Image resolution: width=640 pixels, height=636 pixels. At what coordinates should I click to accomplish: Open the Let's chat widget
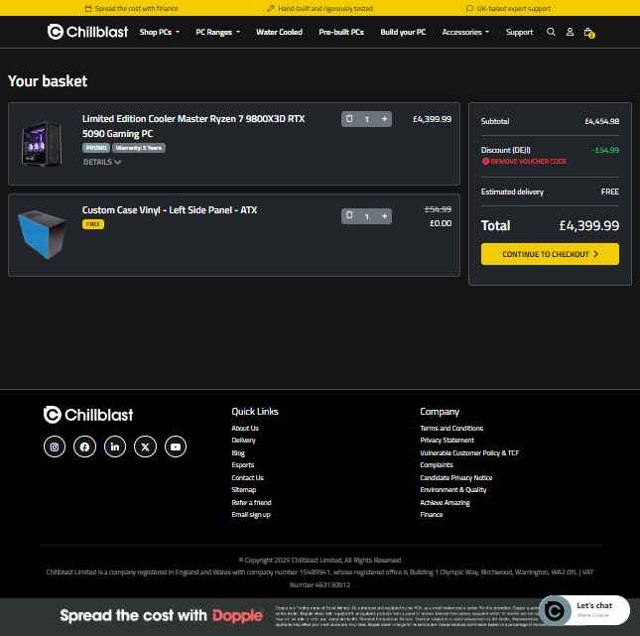point(584,610)
